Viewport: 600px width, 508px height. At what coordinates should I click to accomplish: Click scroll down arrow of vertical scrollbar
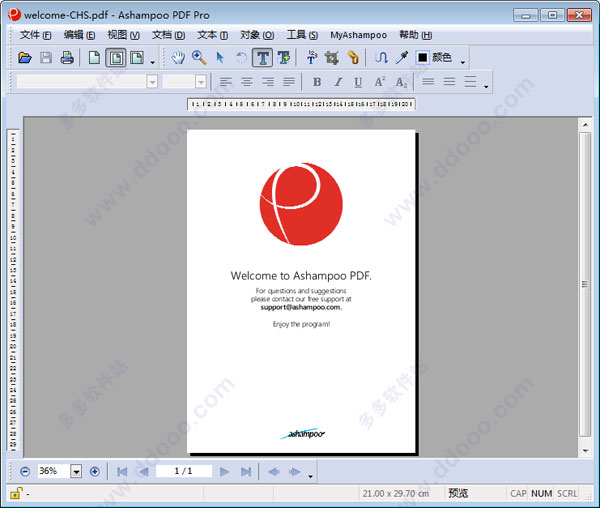[x=585, y=451]
